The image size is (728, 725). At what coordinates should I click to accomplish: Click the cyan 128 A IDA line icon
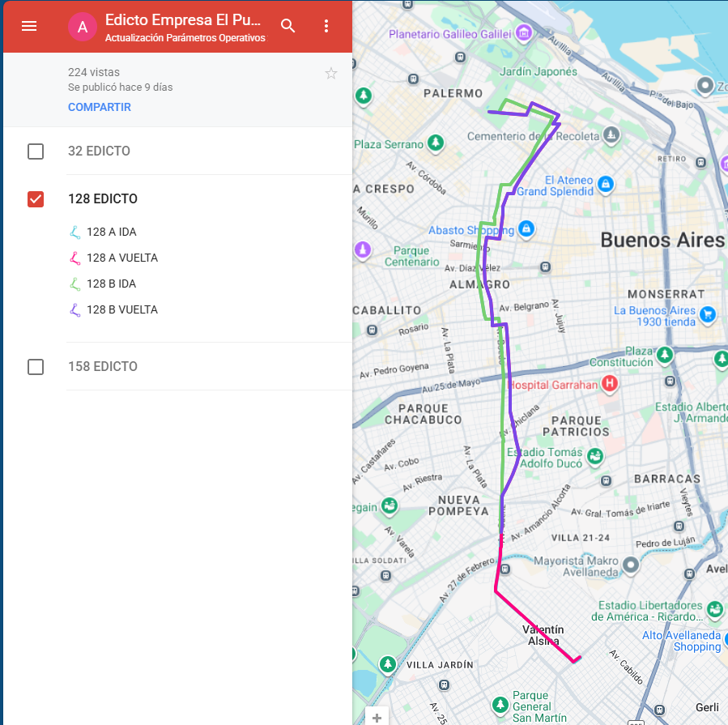click(75, 232)
